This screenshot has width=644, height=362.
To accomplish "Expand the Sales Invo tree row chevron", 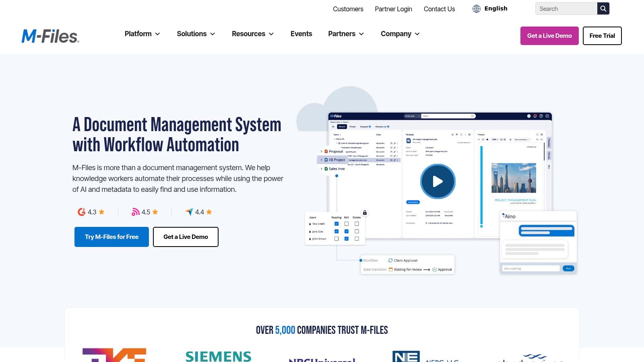I will (321, 169).
